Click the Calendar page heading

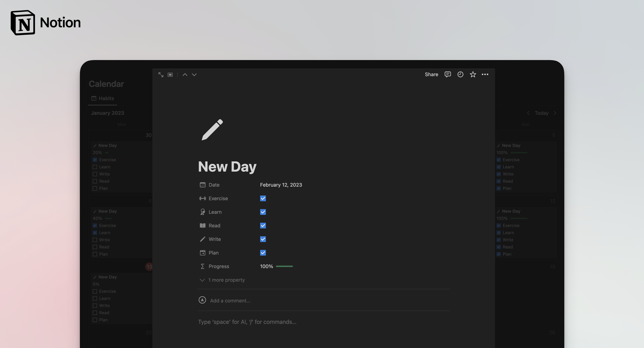106,84
